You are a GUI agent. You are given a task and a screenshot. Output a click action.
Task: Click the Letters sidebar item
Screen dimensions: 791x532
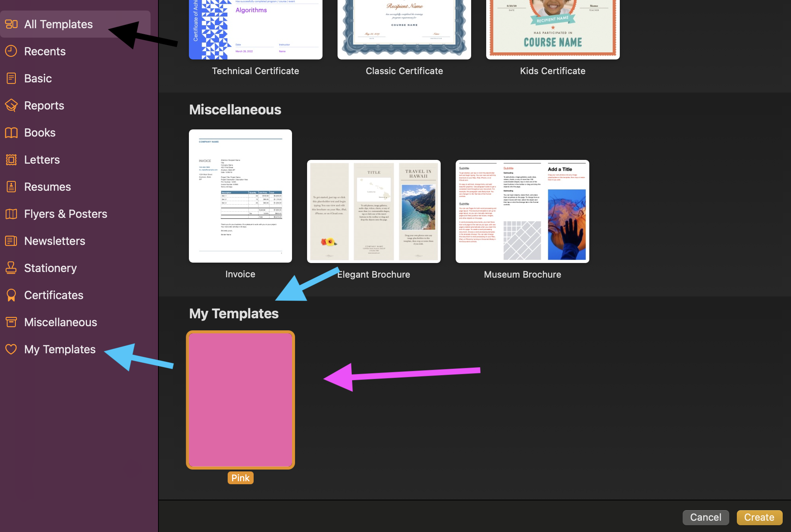tap(42, 159)
